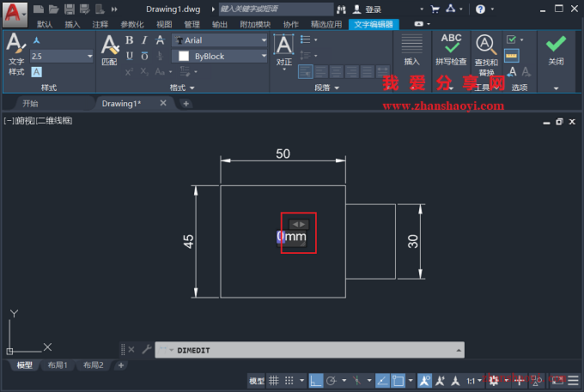Switch to the Start (开始) file tab
This screenshot has height=392, width=584.
point(30,104)
